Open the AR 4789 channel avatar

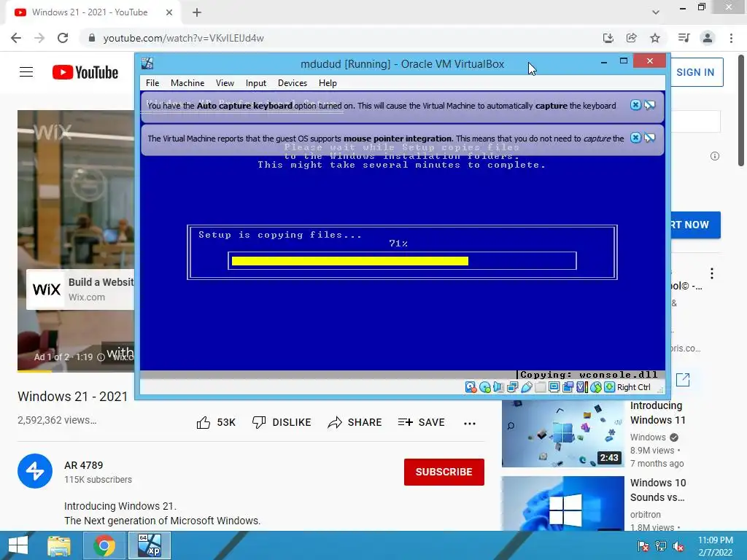35,471
